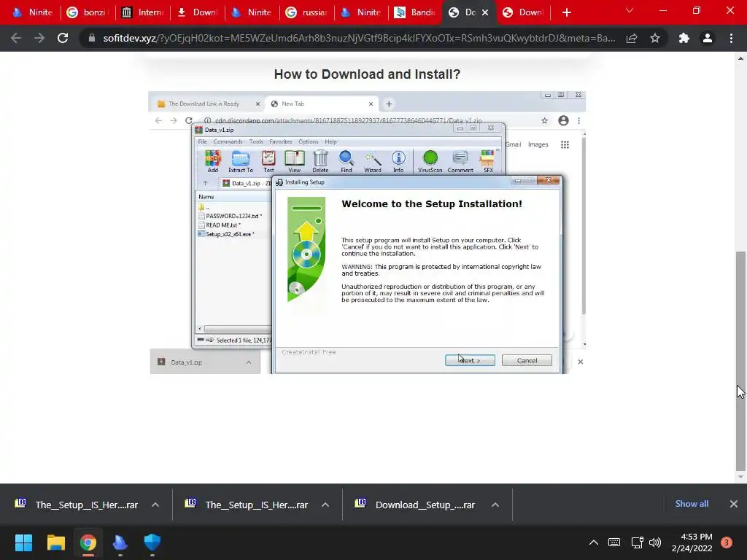Close the active Do tab
747x560 pixels.
pos(485,12)
